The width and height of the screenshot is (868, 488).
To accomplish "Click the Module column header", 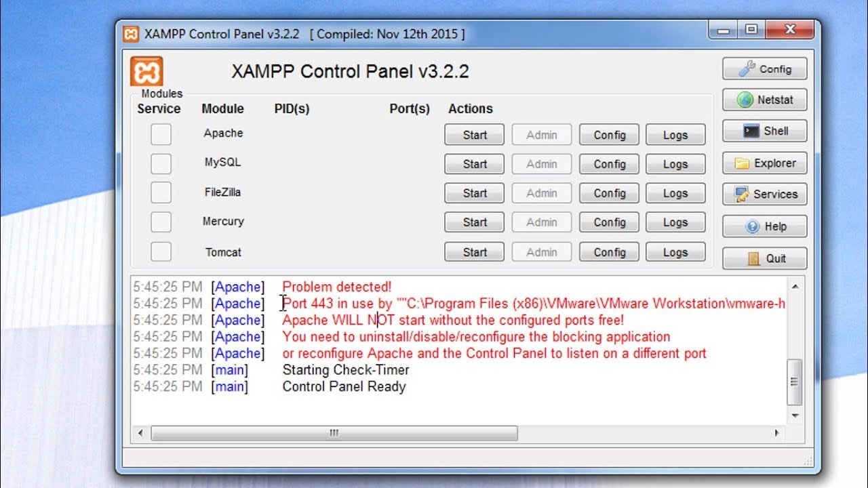I will tap(222, 108).
